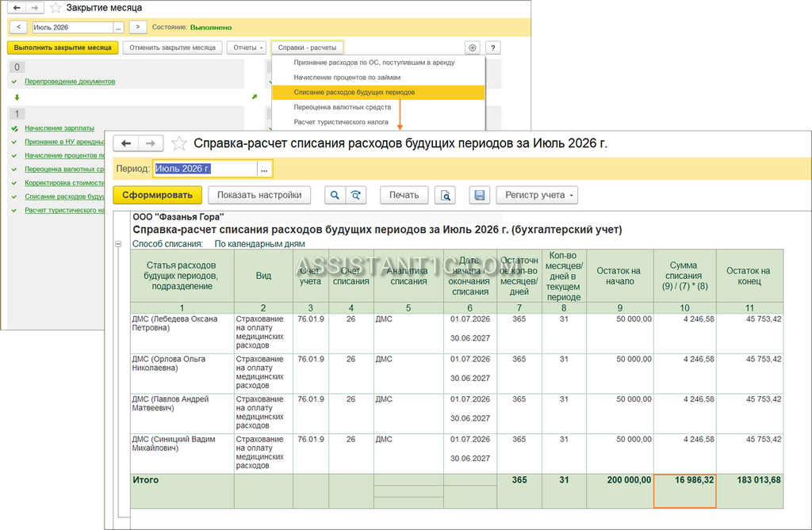
Task: Generate the report with Сформировать
Action: click(x=158, y=195)
